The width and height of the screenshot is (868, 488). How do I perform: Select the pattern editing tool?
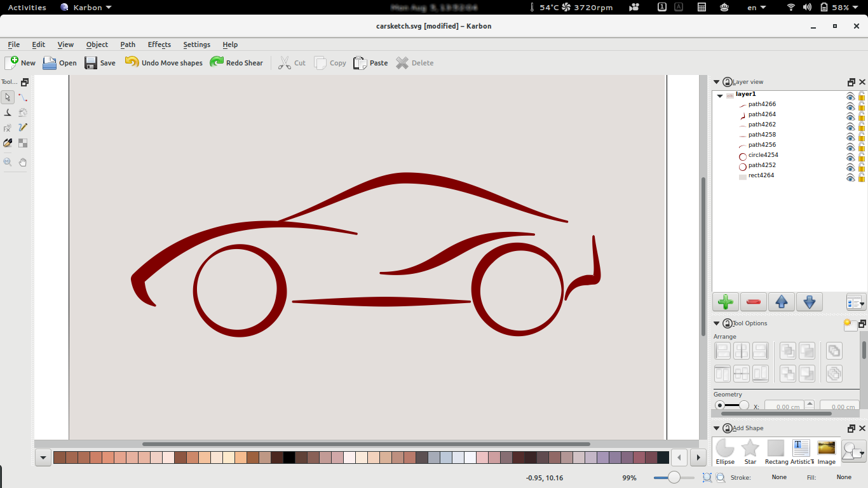[x=22, y=143]
